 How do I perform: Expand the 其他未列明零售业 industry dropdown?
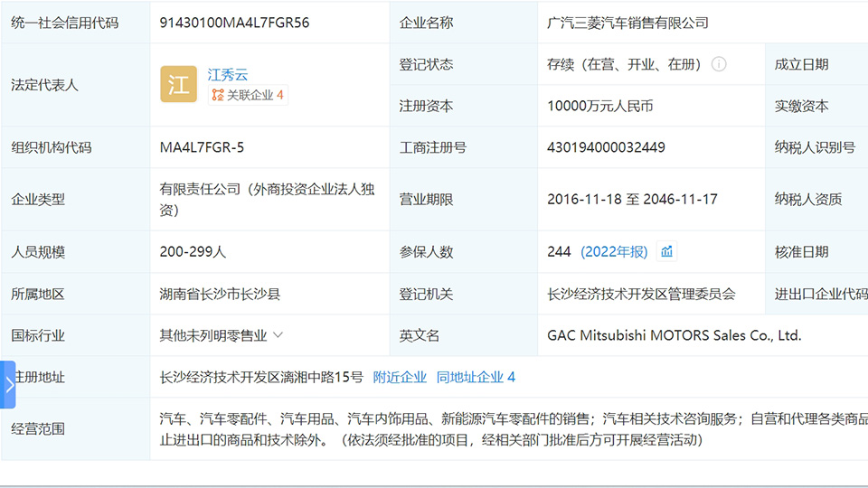pyautogui.click(x=278, y=335)
